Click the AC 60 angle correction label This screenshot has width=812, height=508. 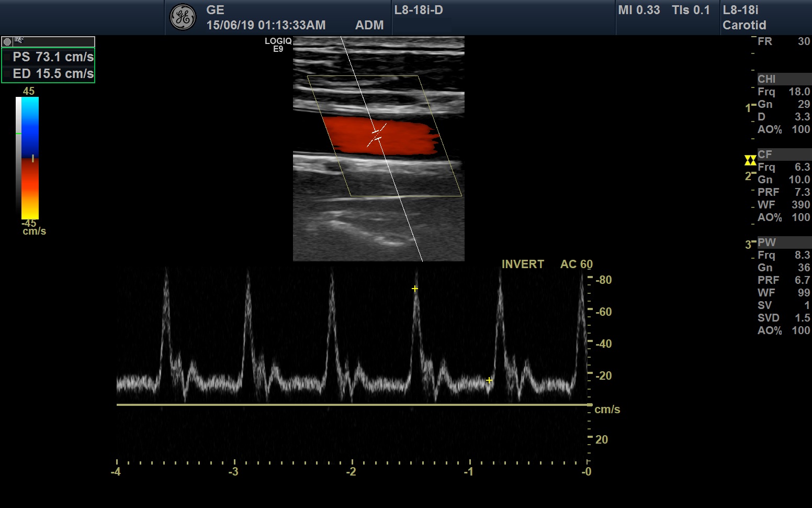[576, 264]
